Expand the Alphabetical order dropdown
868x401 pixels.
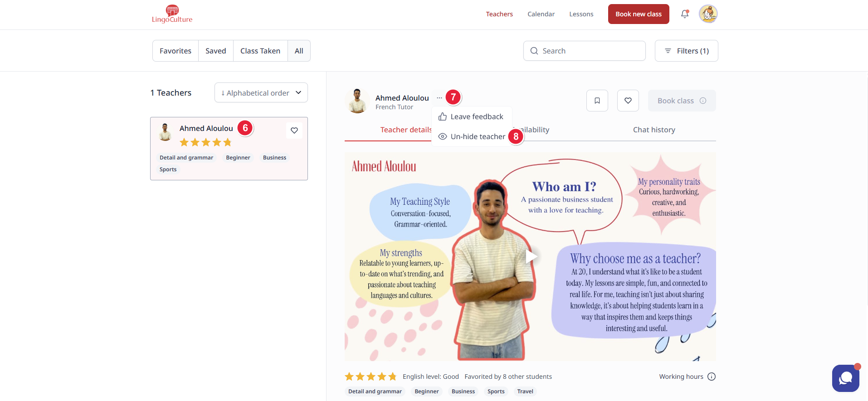tap(261, 93)
